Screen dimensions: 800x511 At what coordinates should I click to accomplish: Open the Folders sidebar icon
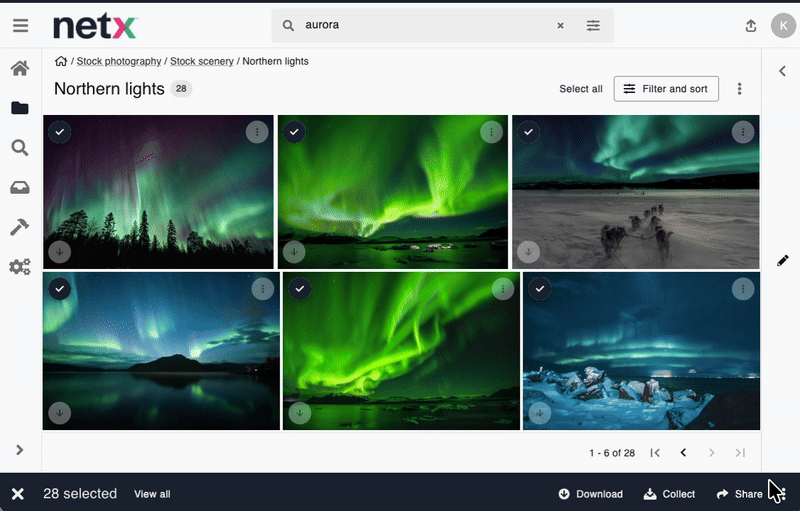coord(20,108)
